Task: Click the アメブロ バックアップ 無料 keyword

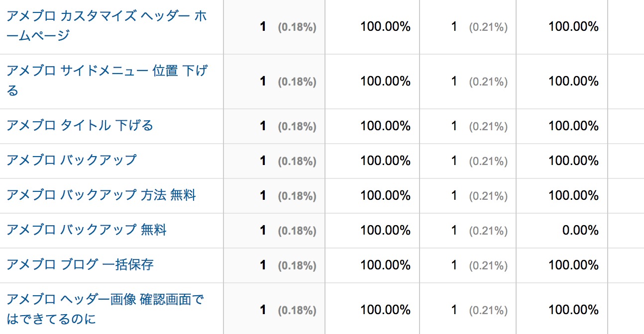Action: click(x=86, y=230)
